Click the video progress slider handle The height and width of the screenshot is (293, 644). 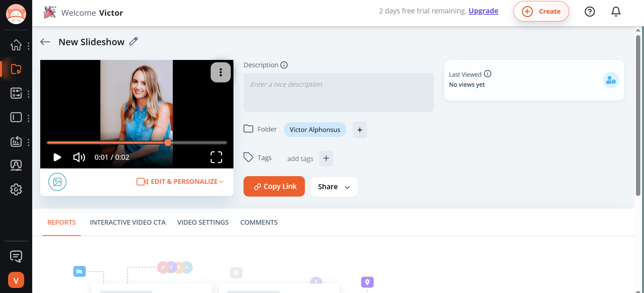click(168, 143)
